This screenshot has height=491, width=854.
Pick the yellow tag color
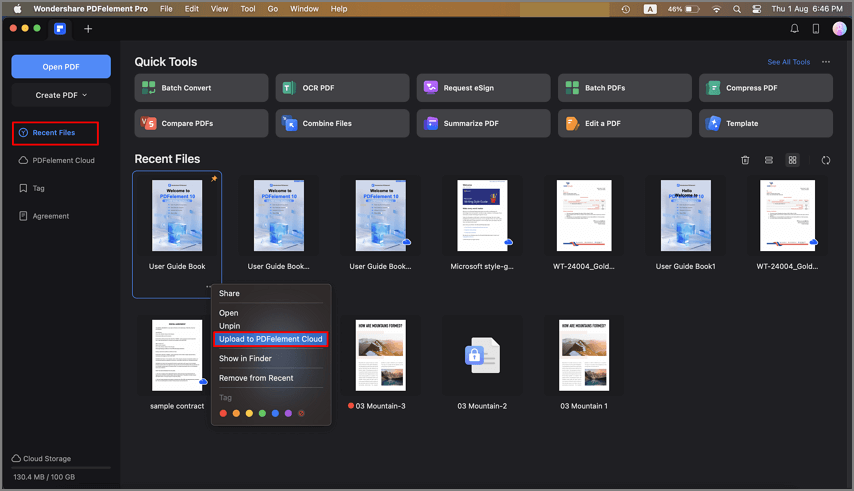249,414
